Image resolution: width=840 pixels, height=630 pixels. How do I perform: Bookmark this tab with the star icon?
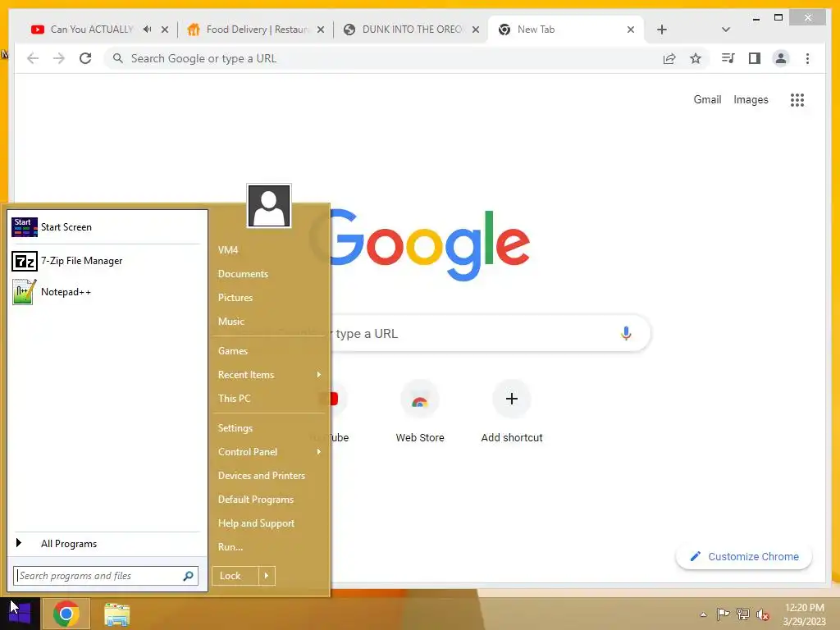tap(696, 58)
